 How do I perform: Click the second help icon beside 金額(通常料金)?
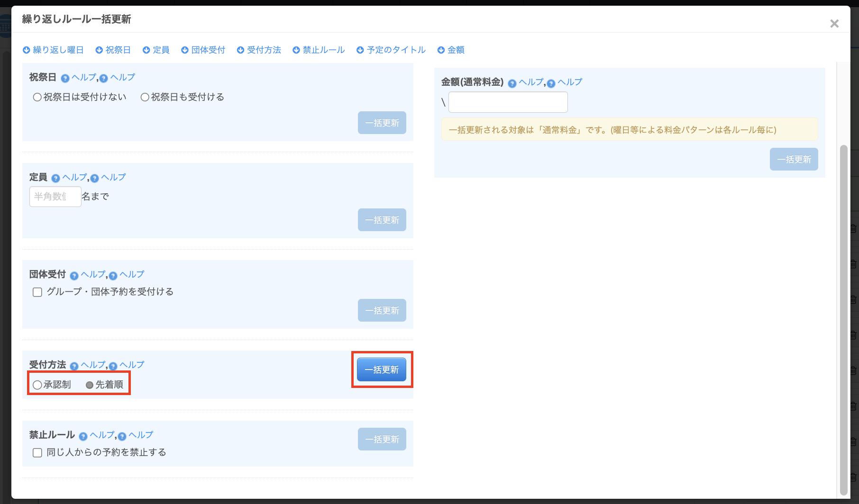click(x=551, y=84)
